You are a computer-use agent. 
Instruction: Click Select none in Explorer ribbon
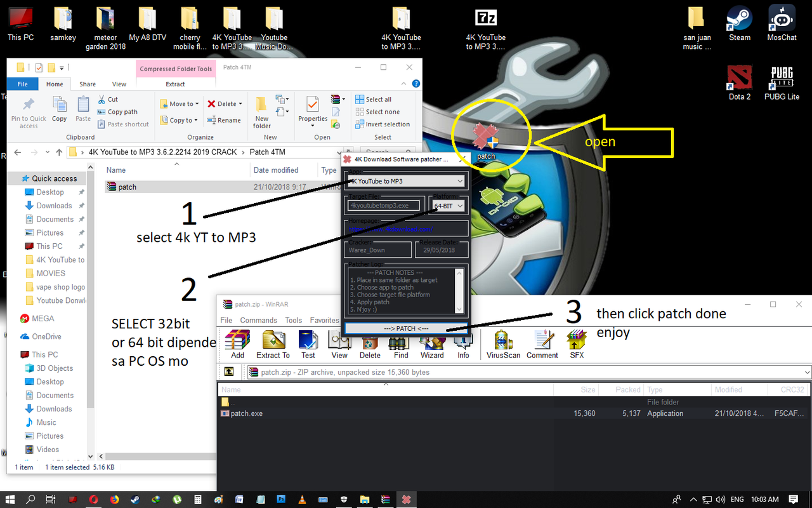(x=377, y=112)
